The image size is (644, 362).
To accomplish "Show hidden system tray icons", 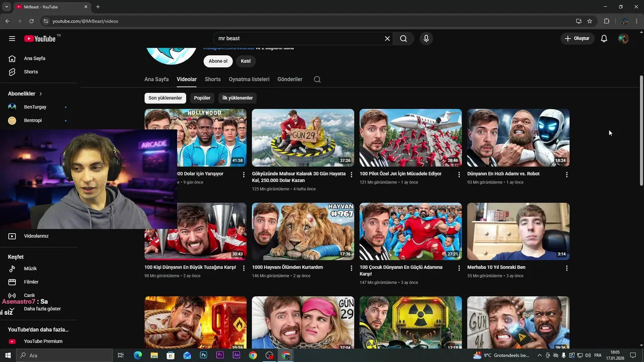I will [539, 355].
